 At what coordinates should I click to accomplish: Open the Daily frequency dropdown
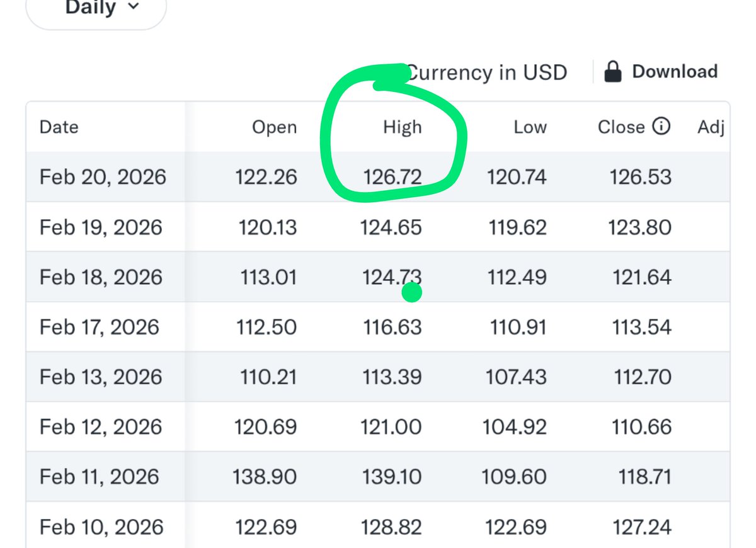96,9
